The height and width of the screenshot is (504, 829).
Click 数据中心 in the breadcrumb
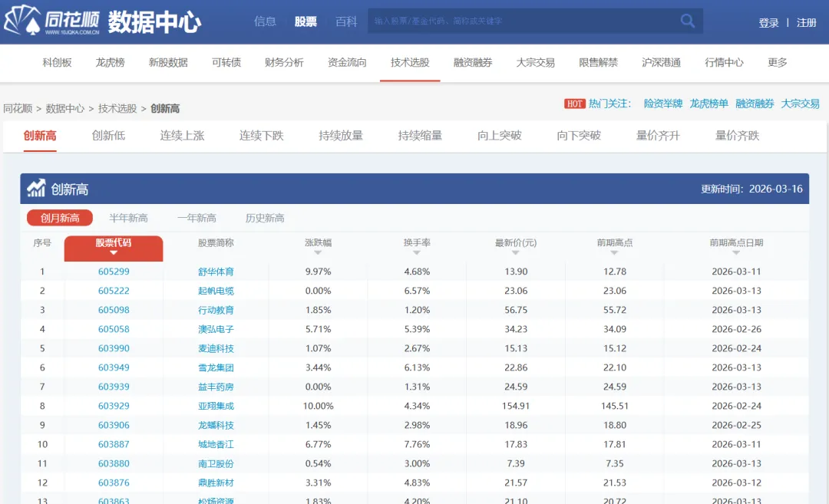64,109
